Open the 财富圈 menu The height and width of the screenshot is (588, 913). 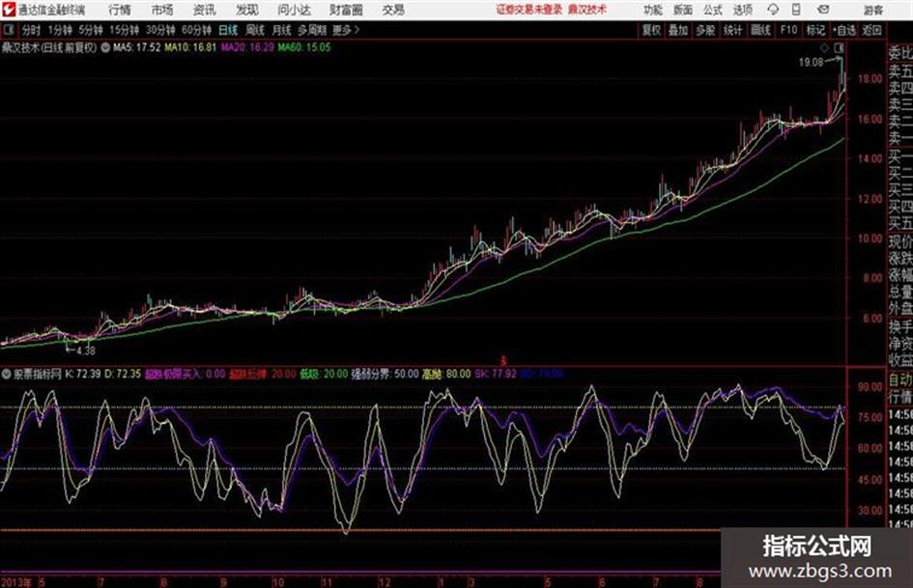[346, 10]
